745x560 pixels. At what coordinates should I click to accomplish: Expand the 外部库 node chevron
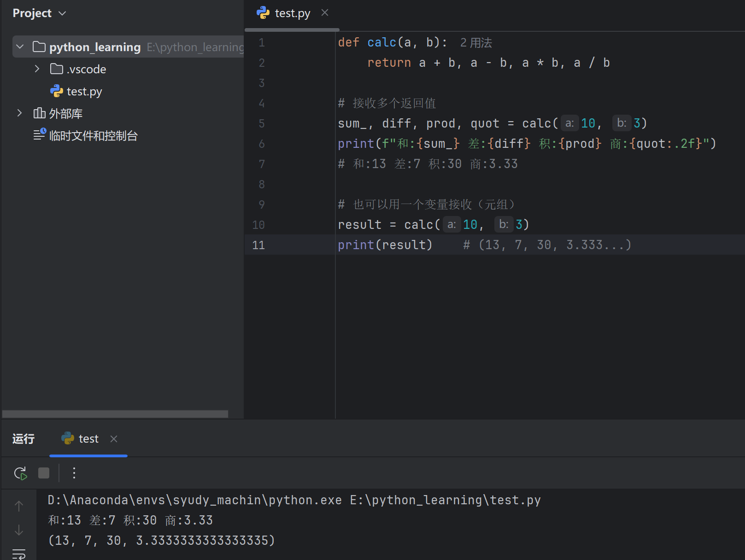[20, 113]
